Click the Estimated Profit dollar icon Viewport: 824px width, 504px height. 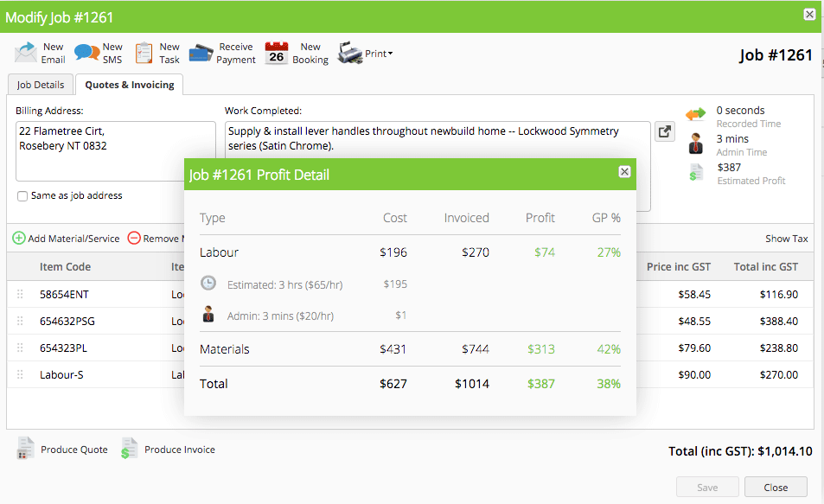coord(697,174)
